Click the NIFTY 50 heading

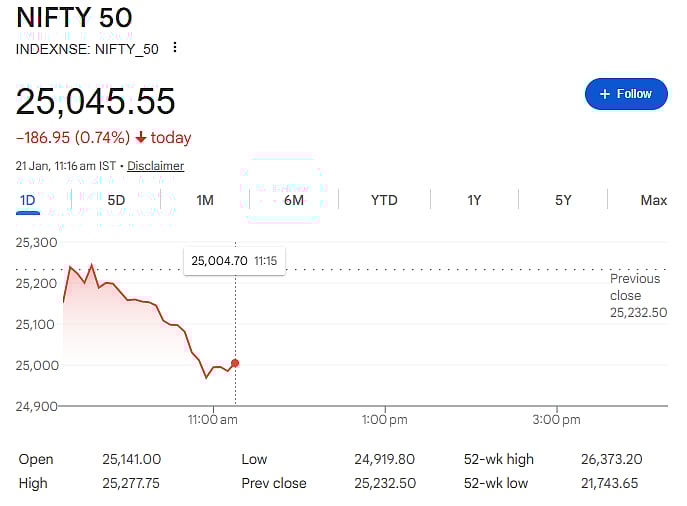click(75, 18)
